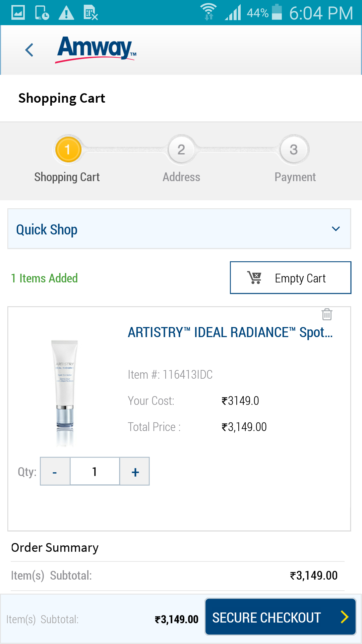Tap the cart icon in Empty Cart
Viewport: 362px width, 644px height.
[254, 278]
